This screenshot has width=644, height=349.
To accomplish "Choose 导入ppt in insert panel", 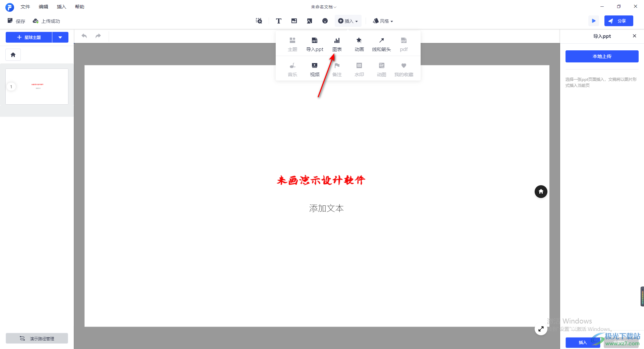I will [x=315, y=44].
